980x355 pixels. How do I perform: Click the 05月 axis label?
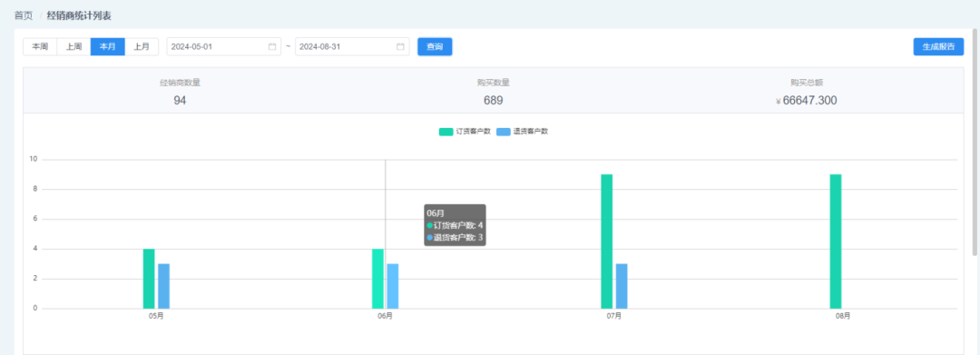point(156,316)
